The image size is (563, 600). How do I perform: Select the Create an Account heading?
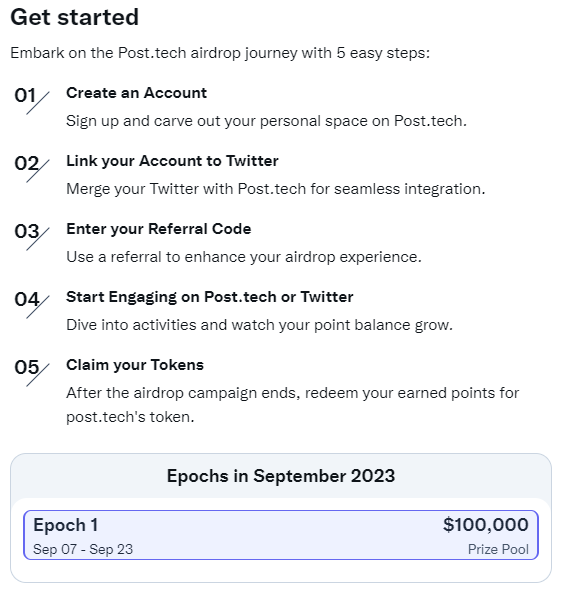136,93
